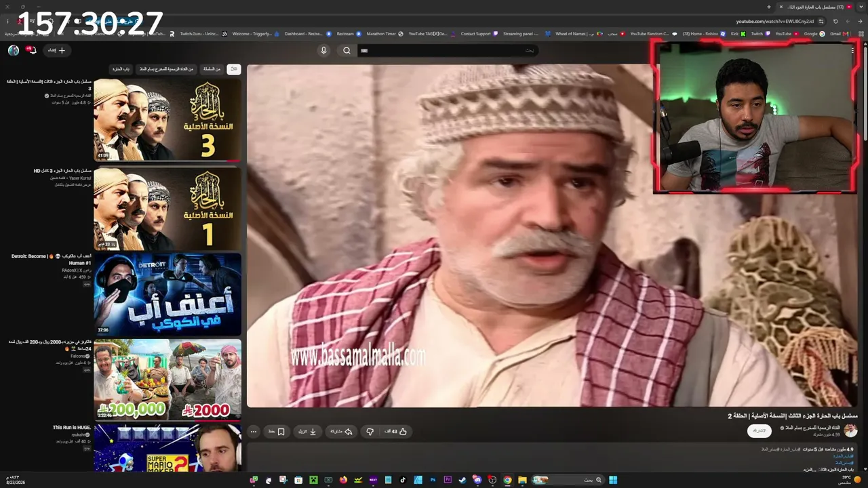The width and height of the screenshot is (868, 488).
Task: Switch to the Bab Al-Hara YouTube browser tab
Action: tap(816, 7)
